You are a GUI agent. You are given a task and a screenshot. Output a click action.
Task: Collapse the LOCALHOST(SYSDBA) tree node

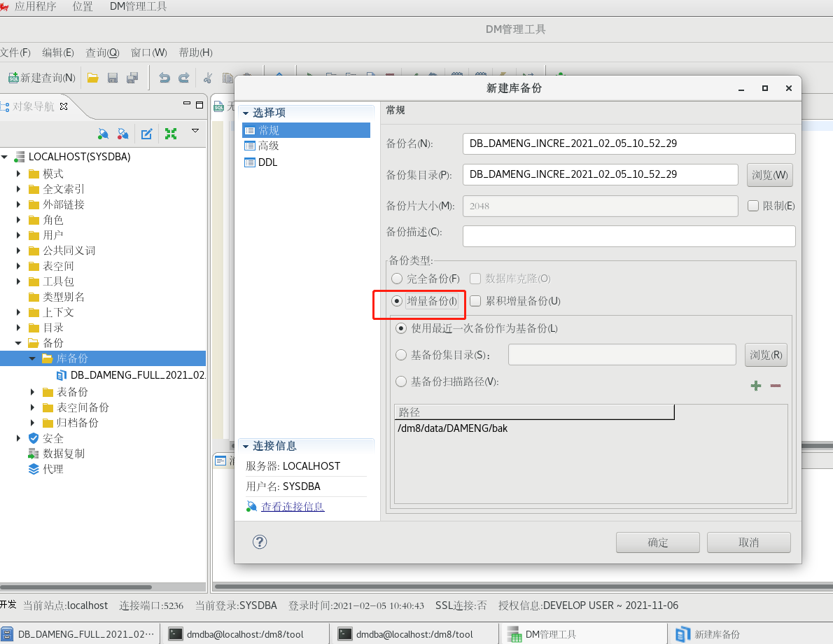5,157
